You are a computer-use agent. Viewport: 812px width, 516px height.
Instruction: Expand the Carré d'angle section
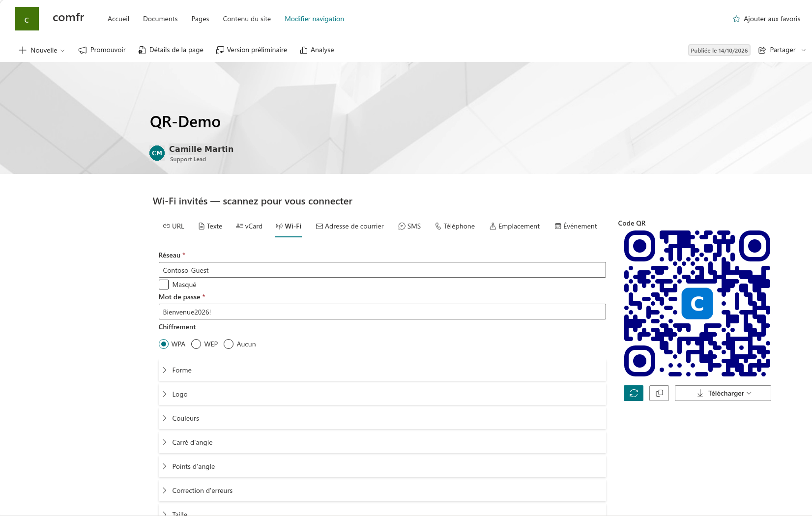[x=382, y=442]
